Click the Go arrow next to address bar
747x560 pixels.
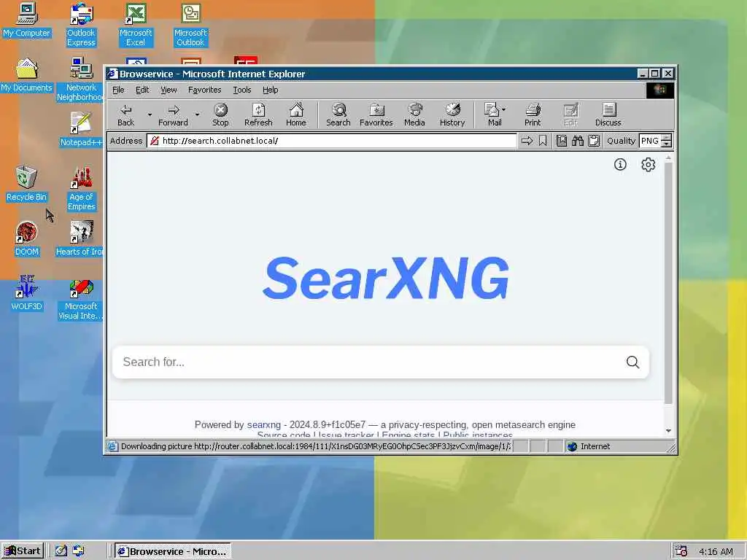[527, 141]
